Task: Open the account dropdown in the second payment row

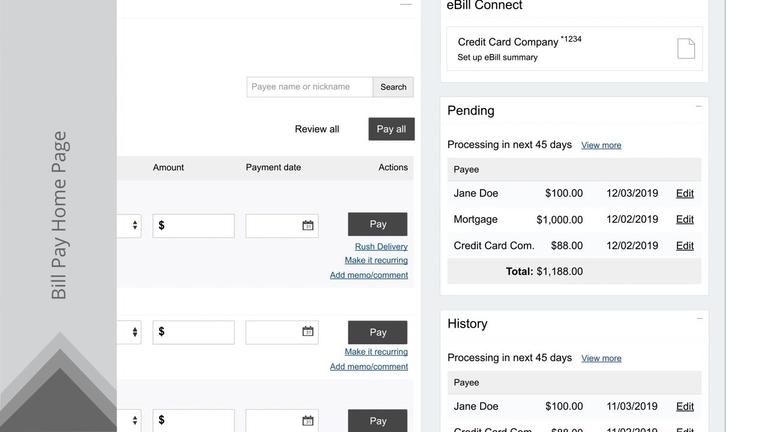Action: (129, 332)
